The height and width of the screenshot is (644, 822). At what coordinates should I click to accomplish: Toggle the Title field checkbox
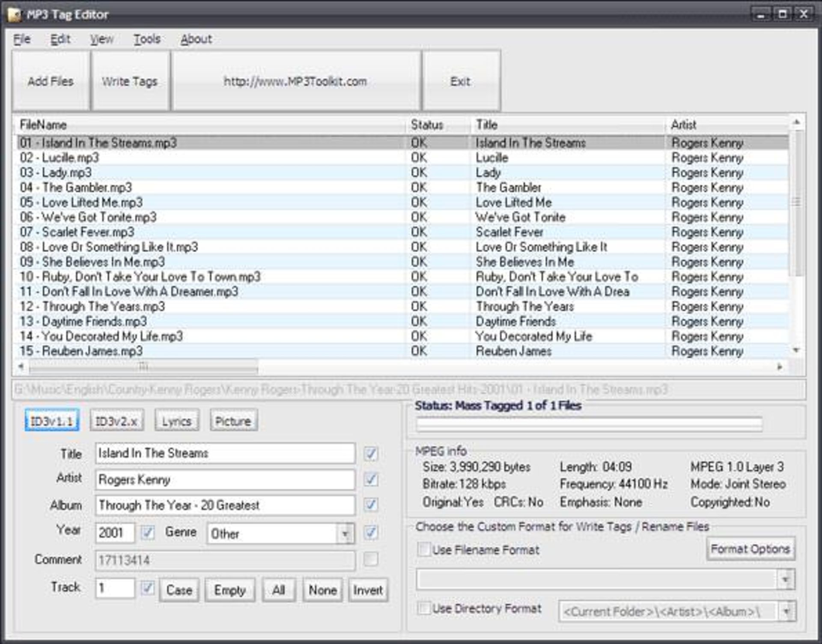(370, 453)
